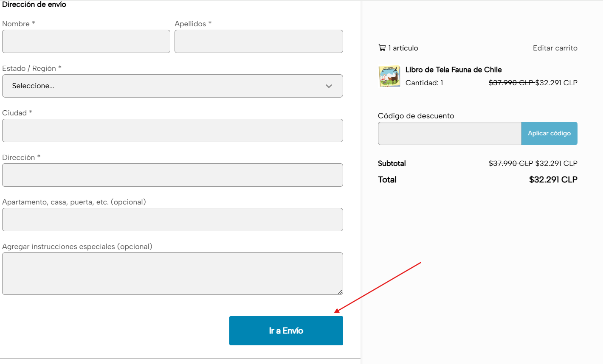Click the Dirección address field
Screen dimensions: 603x364
point(172,175)
